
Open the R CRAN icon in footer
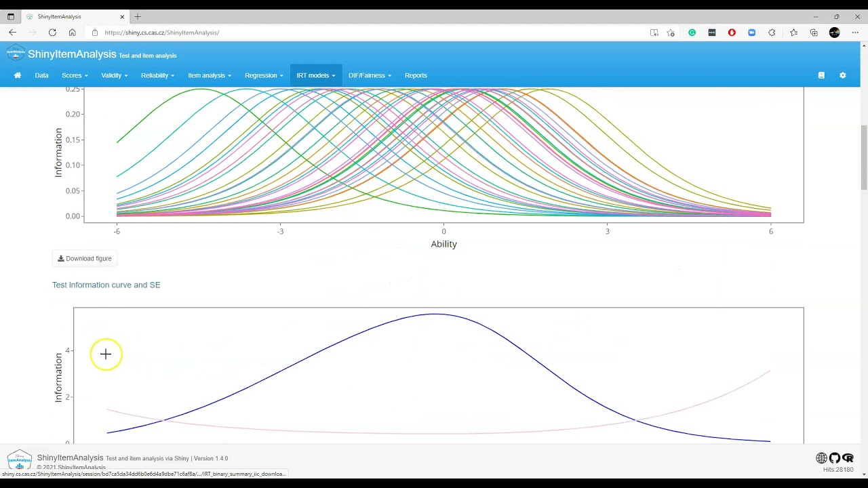pos(848,458)
